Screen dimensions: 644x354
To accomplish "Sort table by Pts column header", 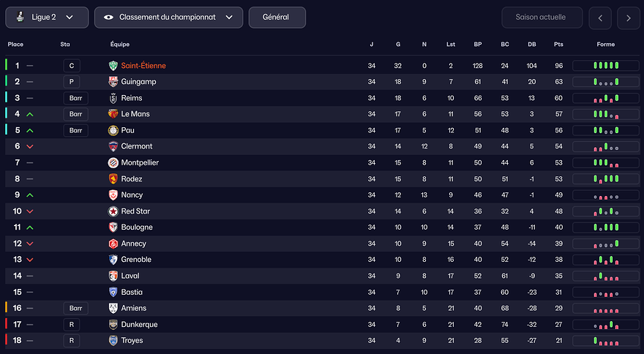I will pyautogui.click(x=559, y=45).
